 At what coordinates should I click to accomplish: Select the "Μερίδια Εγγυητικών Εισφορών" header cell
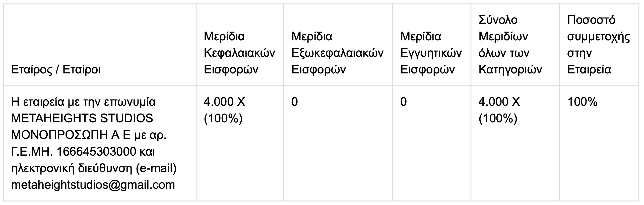click(431, 53)
